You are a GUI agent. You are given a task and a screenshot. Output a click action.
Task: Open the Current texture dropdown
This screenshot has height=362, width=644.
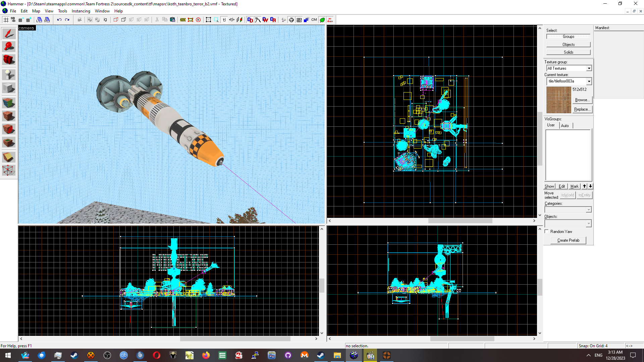coord(589,81)
